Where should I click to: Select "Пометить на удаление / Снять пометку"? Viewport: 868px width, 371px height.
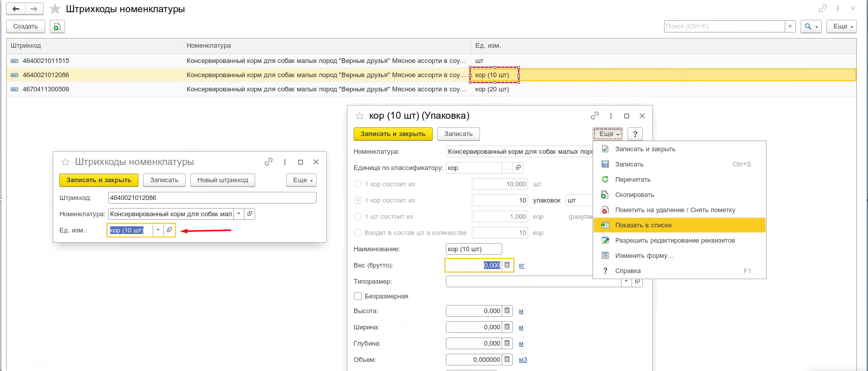[x=679, y=210]
